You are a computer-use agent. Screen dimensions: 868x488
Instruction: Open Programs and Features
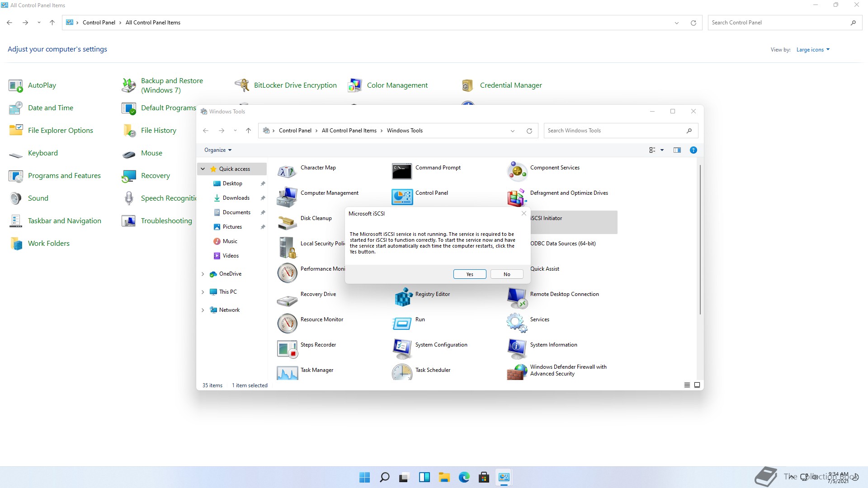tap(64, 176)
